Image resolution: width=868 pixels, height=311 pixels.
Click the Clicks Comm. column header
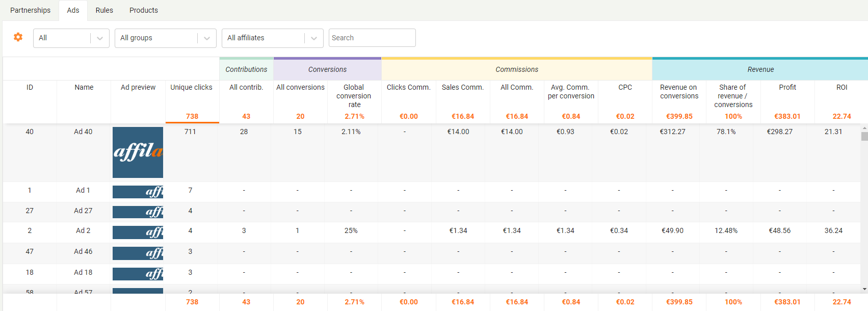point(408,87)
